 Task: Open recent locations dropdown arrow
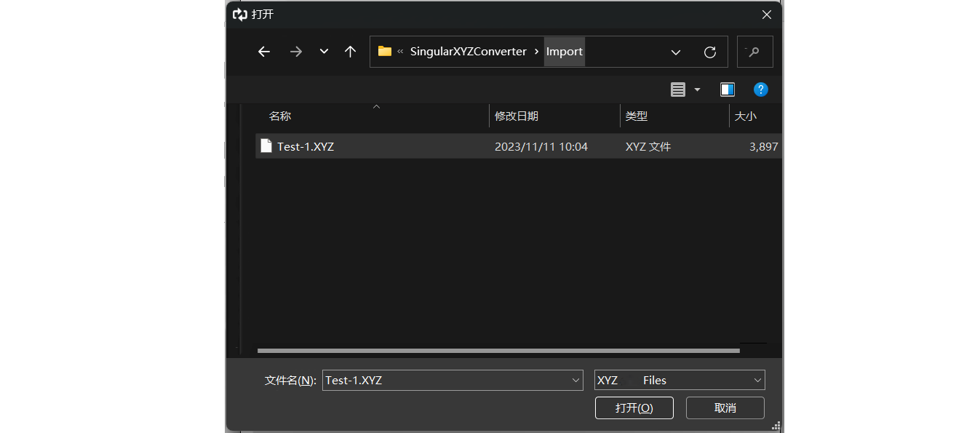pyautogui.click(x=324, y=52)
